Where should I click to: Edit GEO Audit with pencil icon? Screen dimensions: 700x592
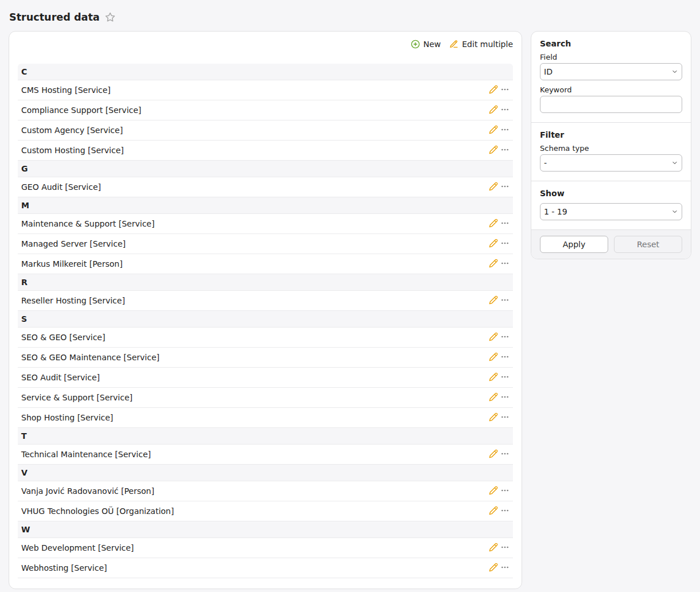pos(493,186)
